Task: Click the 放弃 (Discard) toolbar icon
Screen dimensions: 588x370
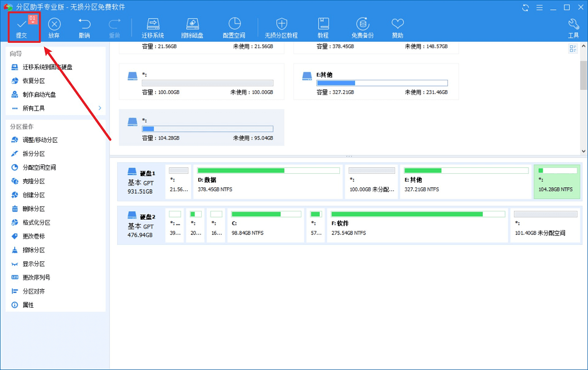Action: pyautogui.click(x=54, y=27)
